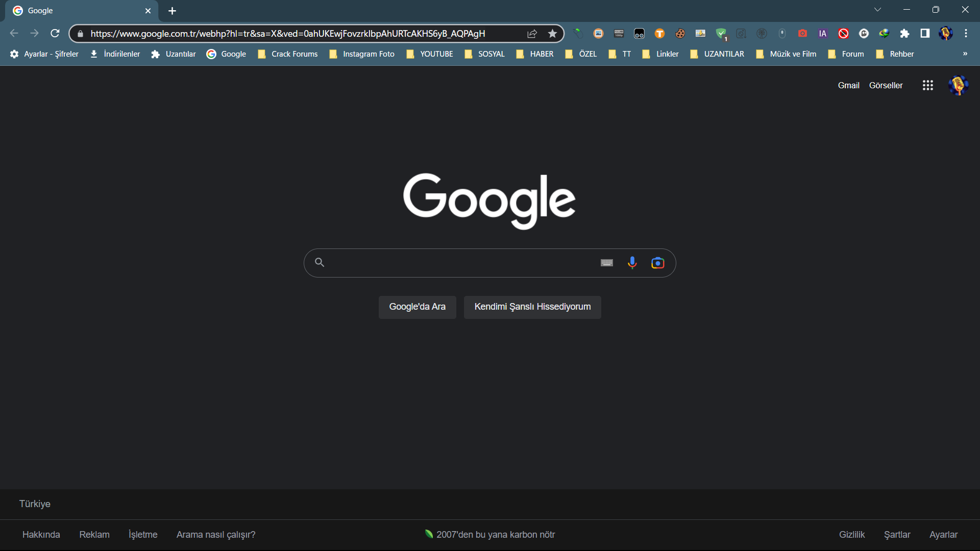Open Chrome's three-dot menu

tap(966, 34)
